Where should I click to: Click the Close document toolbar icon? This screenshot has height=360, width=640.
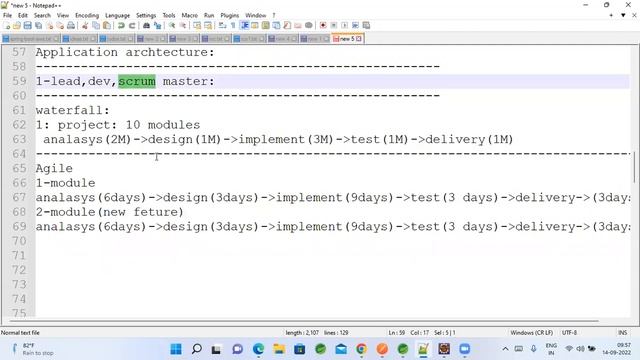(x=49, y=26)
